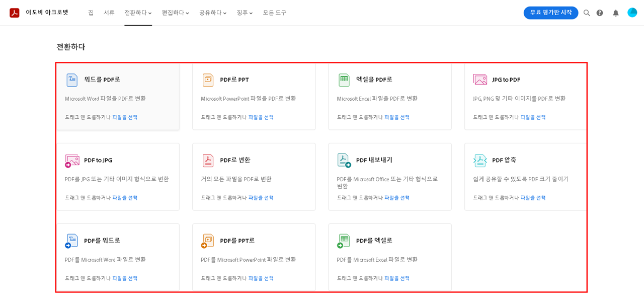The height and width of the screenshot is (304, 644).
Task: Select the PDF로 변환 title
Action: (x=235, y=160)
